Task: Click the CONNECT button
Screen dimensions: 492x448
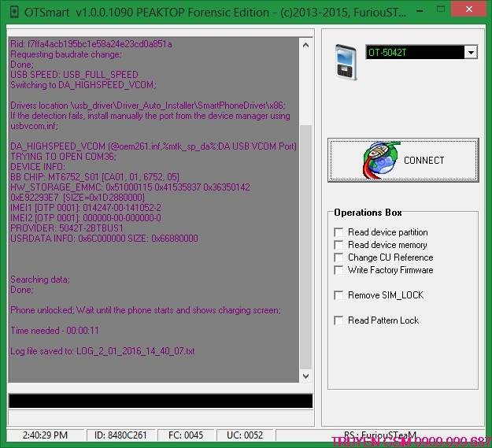Action: (403, 160)
